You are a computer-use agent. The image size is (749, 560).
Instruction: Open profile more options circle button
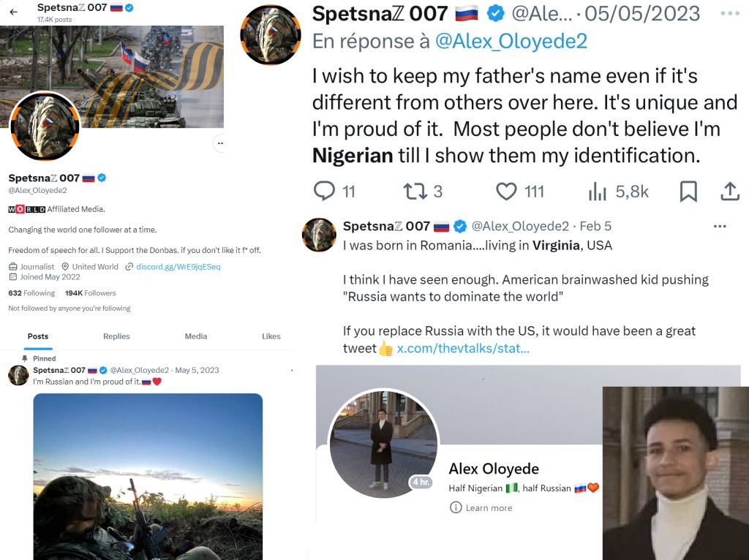219,143
